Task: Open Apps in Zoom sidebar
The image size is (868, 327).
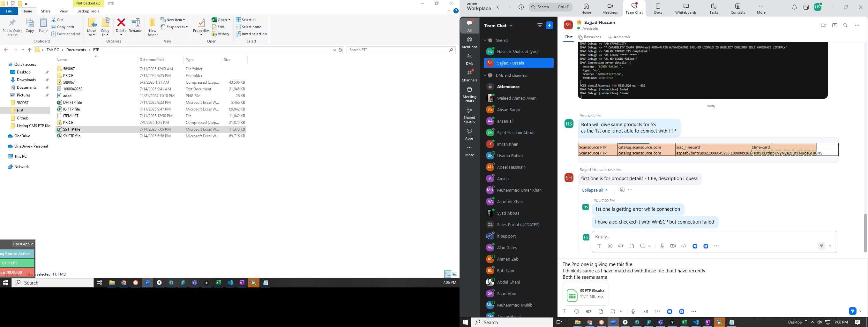Action: (469, 134)
